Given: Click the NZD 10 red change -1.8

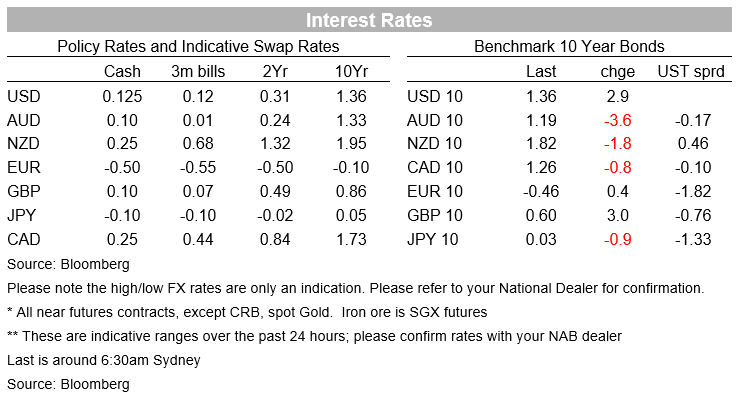Looking at the screenshot, I should (x=618, y=144).
